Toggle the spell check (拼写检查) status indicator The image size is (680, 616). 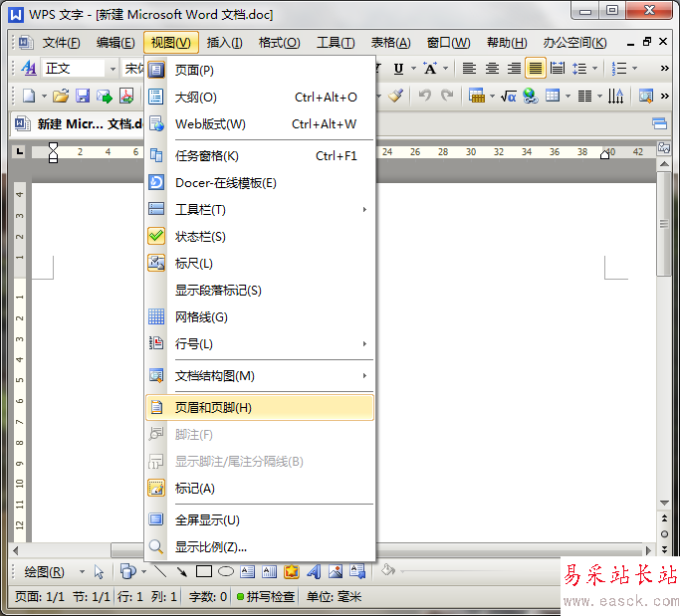pos(266,597)
